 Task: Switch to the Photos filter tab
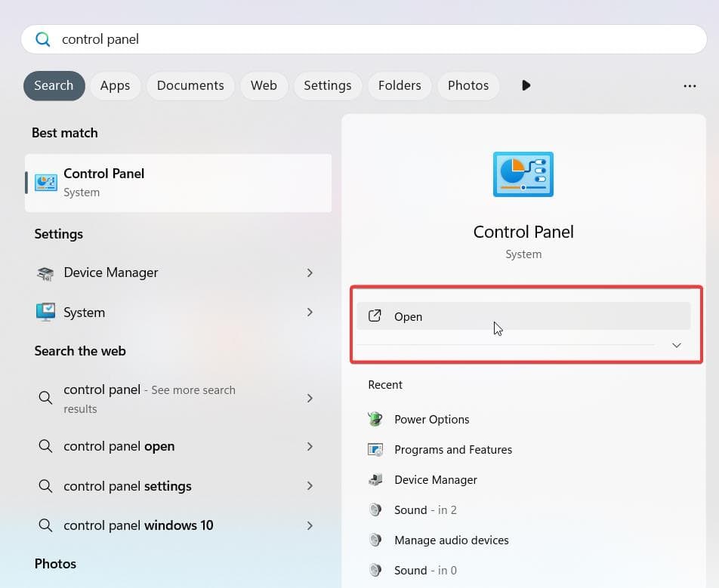[x=468, y=86]
